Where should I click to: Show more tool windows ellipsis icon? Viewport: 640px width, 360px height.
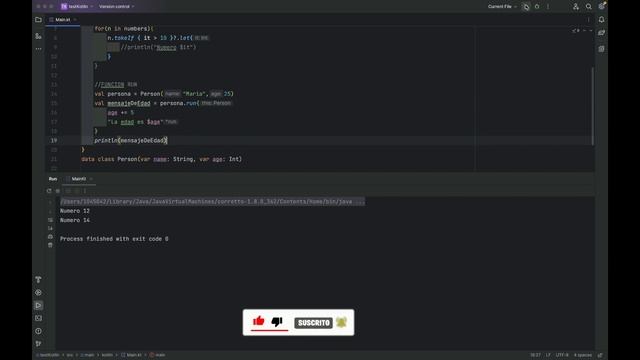point(38,49)
